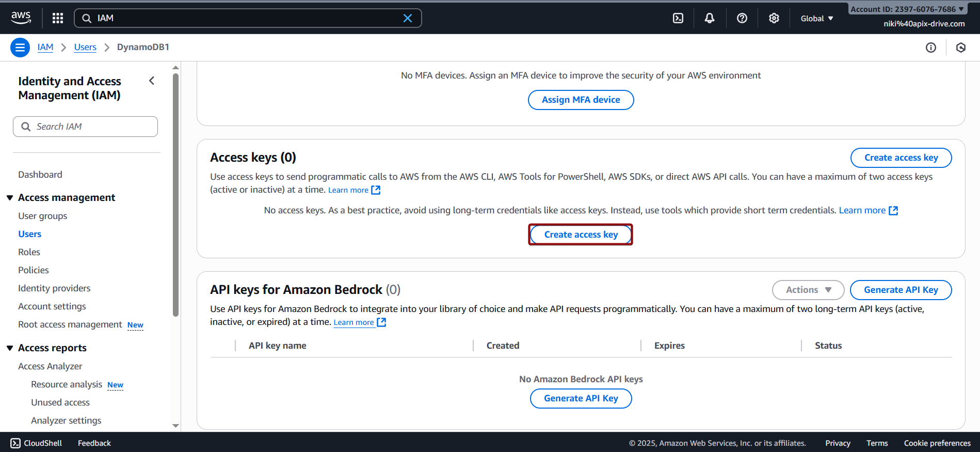The height and width of the screenshot is (452, 980).
Task: Collapse the IAM sidebar with chevron
Action: click(x=152, y=81)
